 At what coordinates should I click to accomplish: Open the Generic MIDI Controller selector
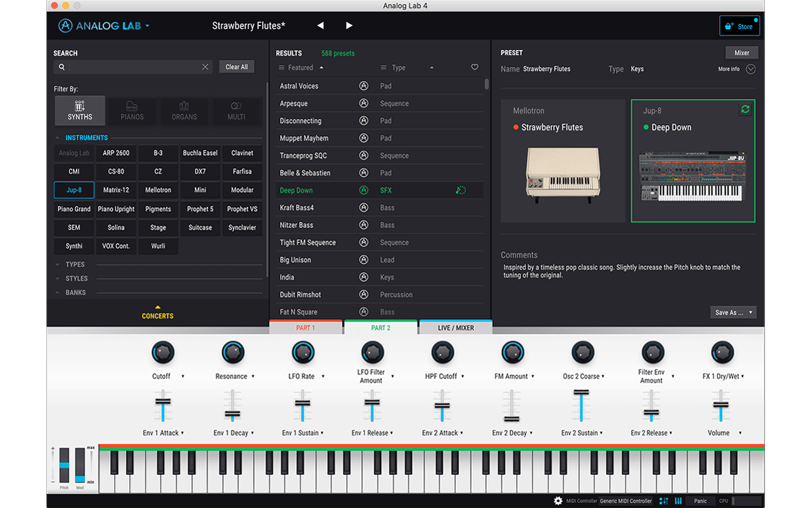[626, 501]
